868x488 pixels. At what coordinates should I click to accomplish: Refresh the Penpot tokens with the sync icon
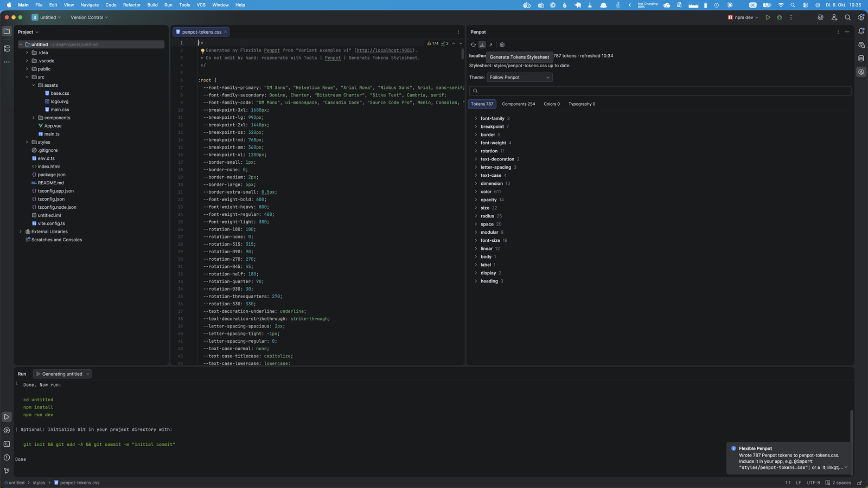point(473,45)
